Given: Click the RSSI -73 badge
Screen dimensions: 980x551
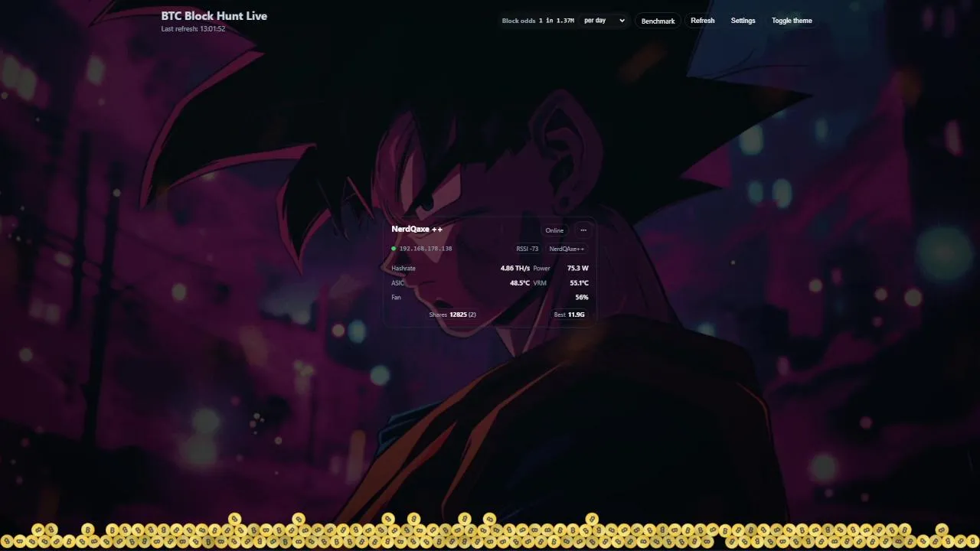Looking at the screenshot, I should (x=528, y=249).
